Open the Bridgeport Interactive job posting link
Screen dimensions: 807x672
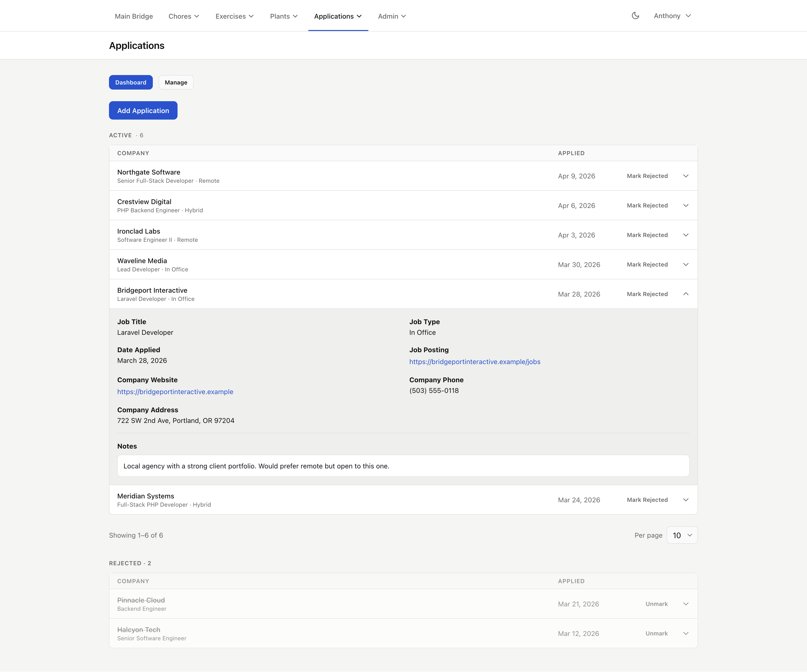click(475, 361)
